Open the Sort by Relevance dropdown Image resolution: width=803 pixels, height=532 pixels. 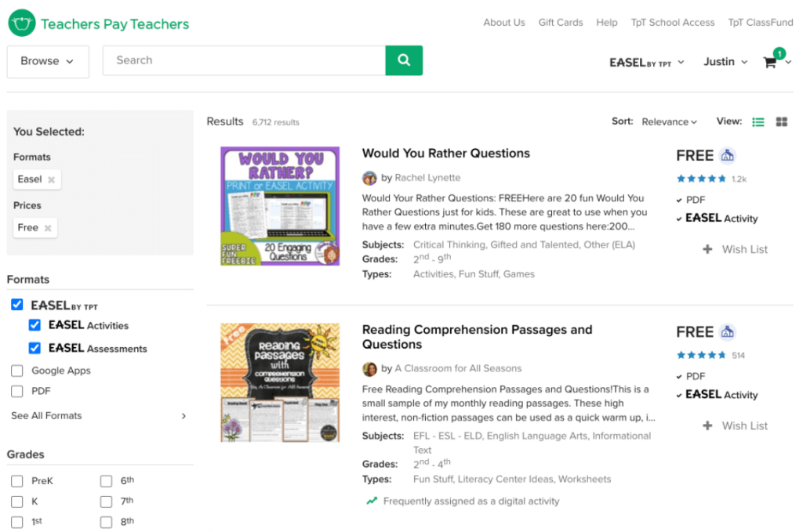pyautogui.click(x=669, y=122)
